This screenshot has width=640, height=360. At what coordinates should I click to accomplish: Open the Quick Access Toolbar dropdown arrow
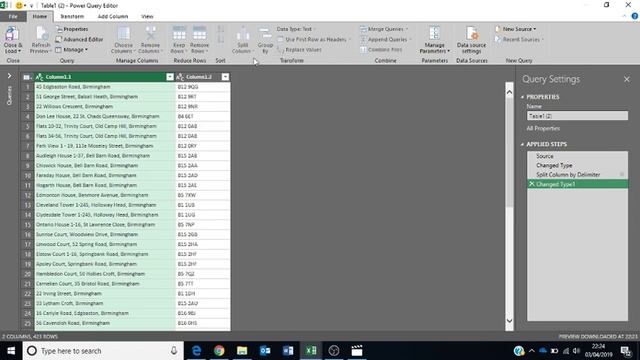pyautogui.click(x=31, y=6)
